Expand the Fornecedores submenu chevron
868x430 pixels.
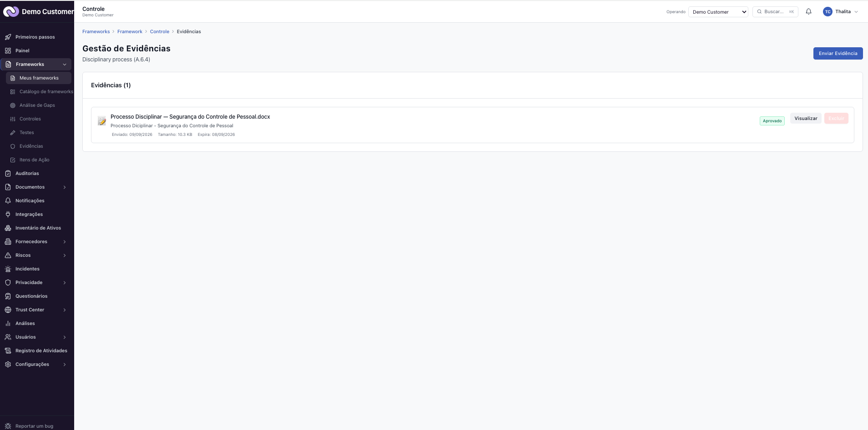[65, 242]
